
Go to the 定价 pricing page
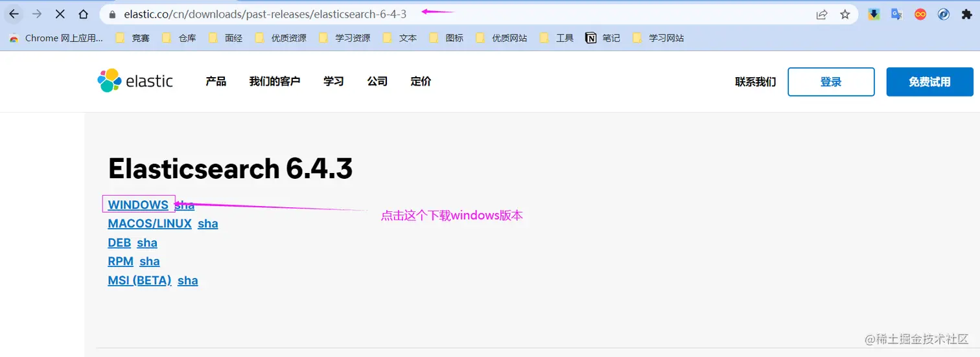pyautogui.click(x=421, y=82)
